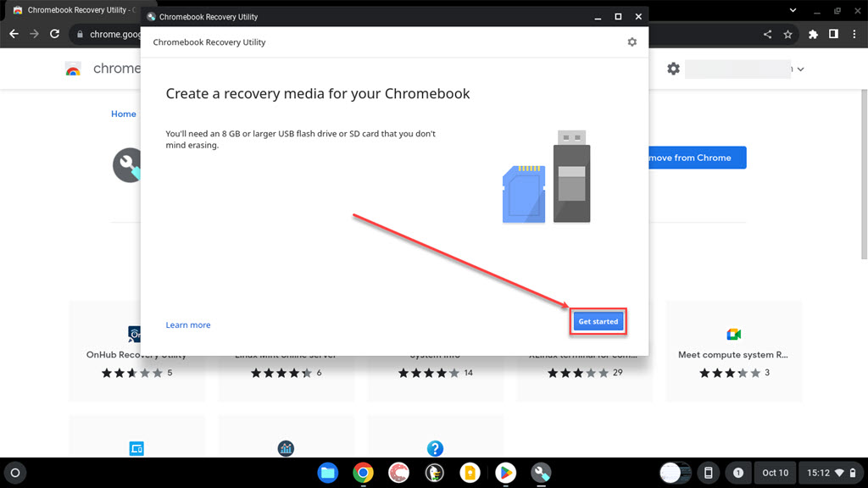Open the red C app on shelf
868x488 pixels.
click(x=398, y=473)
